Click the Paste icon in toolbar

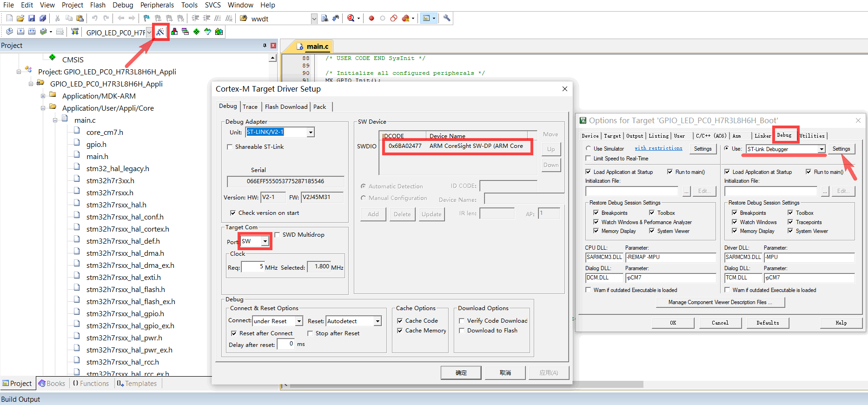pos(80,18)
